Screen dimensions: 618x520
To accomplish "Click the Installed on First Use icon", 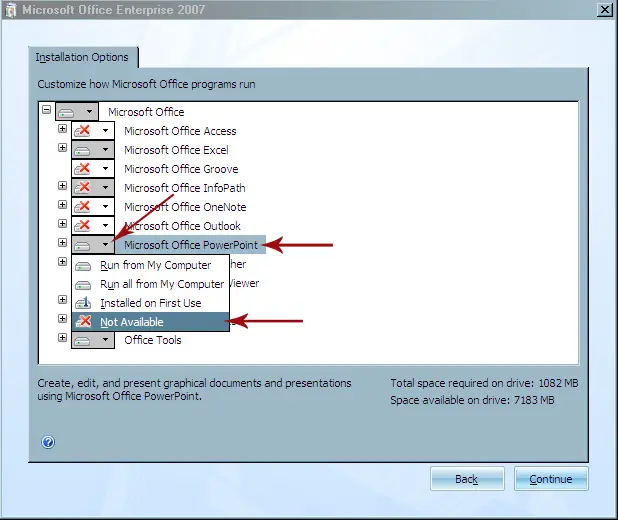I will (83, 303).
